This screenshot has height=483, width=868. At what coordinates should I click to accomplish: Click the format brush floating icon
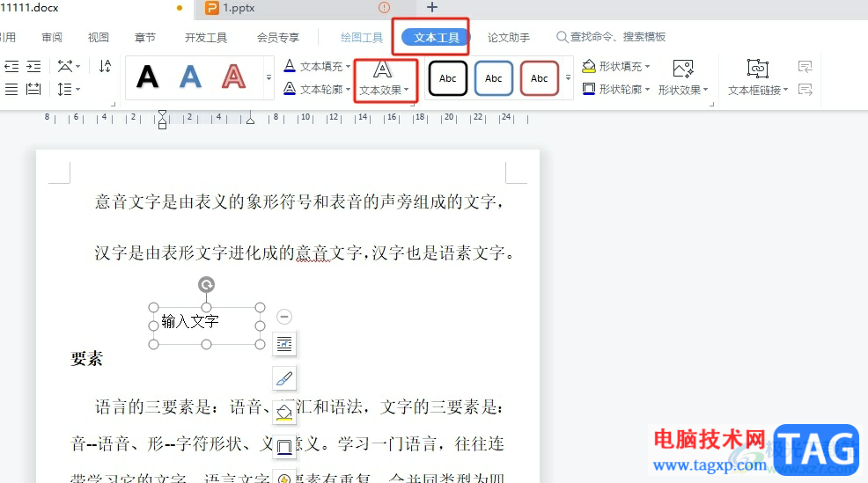(284, 378)
